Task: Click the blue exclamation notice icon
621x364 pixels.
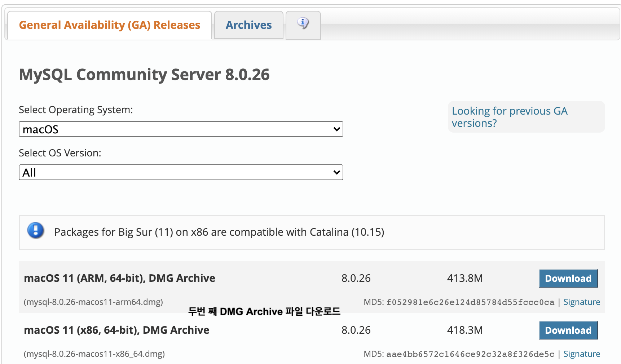Action: click(36, 231)
